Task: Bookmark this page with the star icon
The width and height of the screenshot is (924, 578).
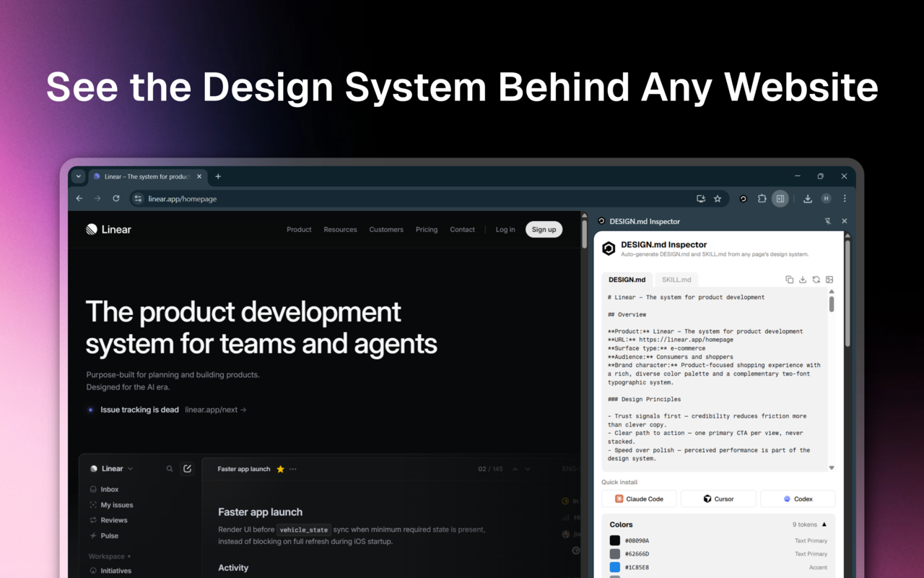Action: coord(718,199)
